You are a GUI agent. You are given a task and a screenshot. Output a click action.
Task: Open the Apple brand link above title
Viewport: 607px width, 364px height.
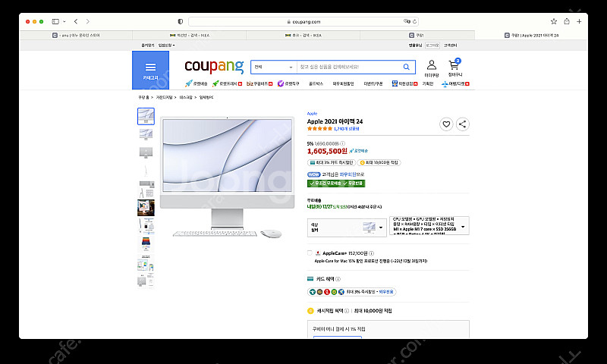coord(312,114)
